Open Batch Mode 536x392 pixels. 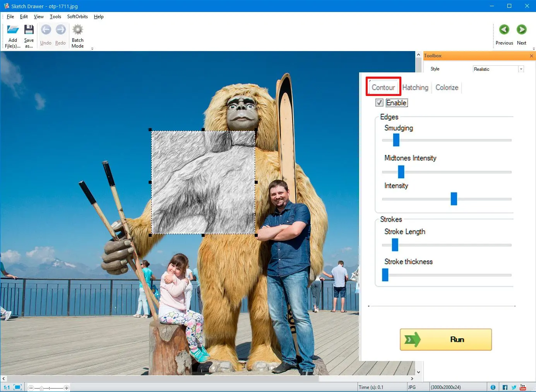pyautogui.click(x=77, y=35)
